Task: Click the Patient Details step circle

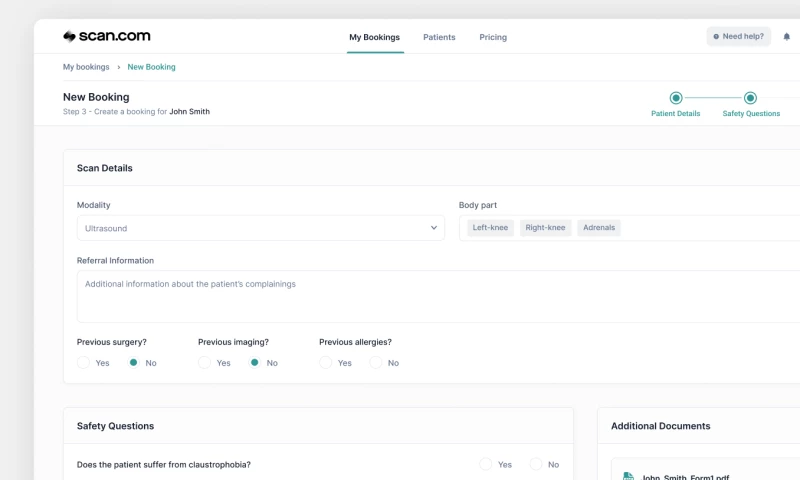Action: (676, 98)
